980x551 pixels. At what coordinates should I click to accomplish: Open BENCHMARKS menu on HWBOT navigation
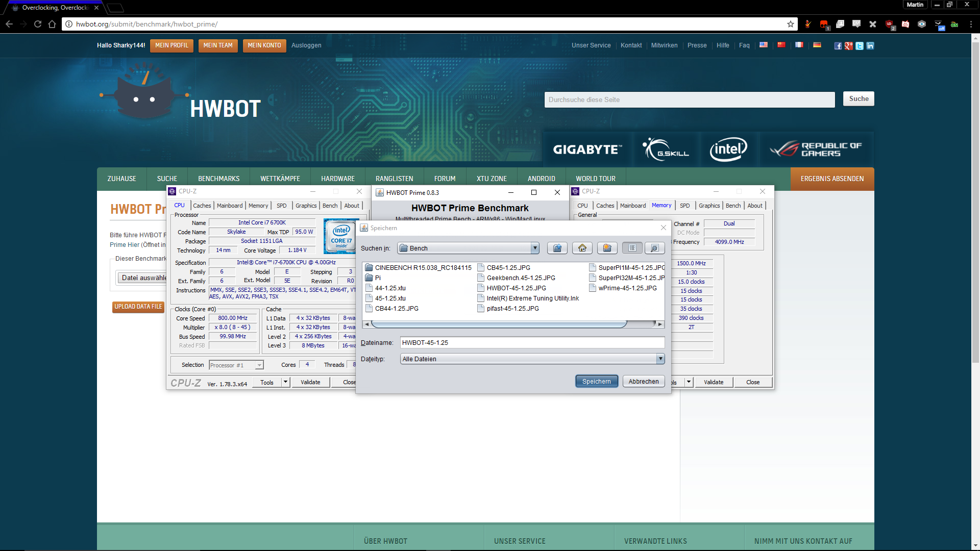(218, 179)
